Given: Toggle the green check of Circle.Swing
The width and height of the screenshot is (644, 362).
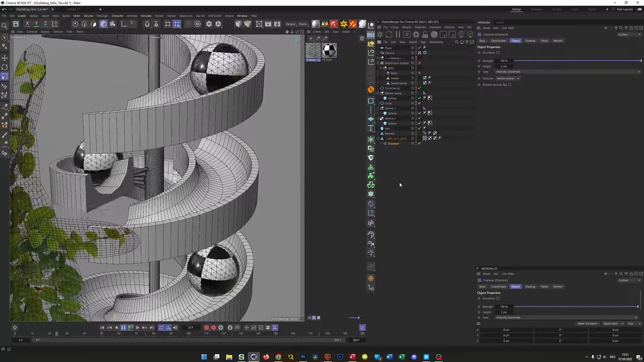Looking at the screenshot, I should [x=419, y=88].
